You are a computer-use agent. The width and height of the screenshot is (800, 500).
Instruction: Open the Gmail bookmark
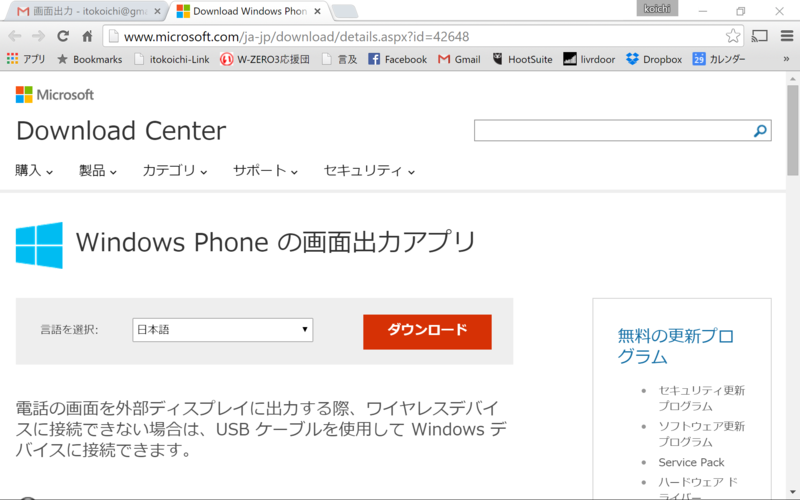pos(459,59)
